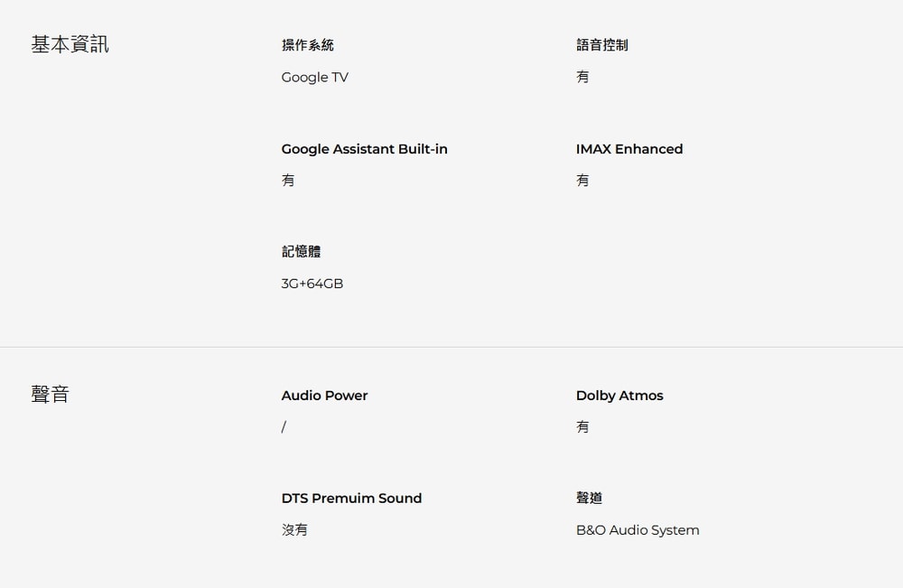The image size is (903, 588).
Task: Select the 沒有 value text
Action: coord(294,530)
